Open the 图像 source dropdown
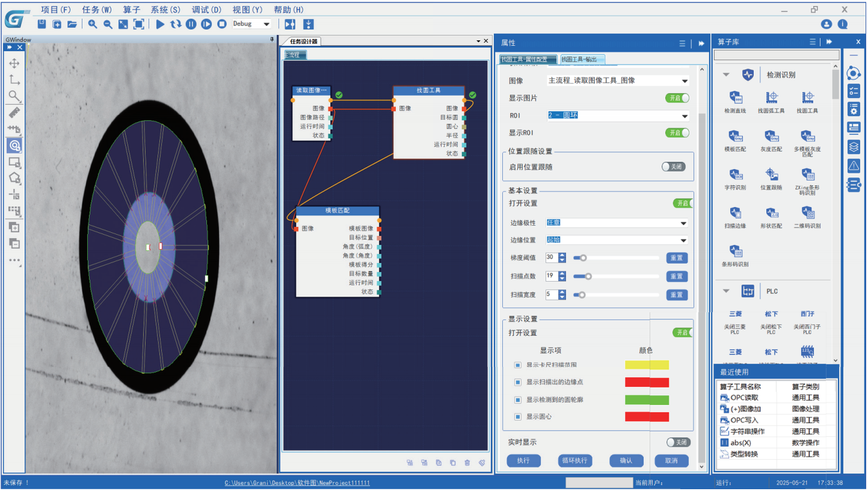 point(685,81)
